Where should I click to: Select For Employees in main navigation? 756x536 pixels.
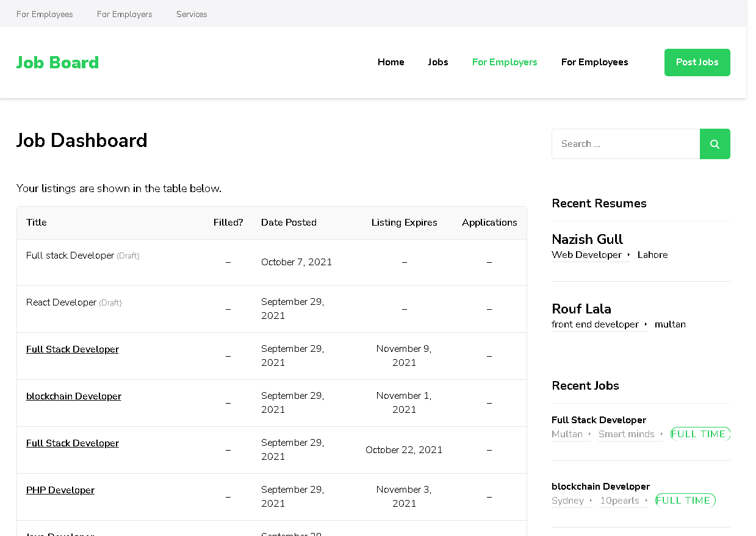[595, 62]
